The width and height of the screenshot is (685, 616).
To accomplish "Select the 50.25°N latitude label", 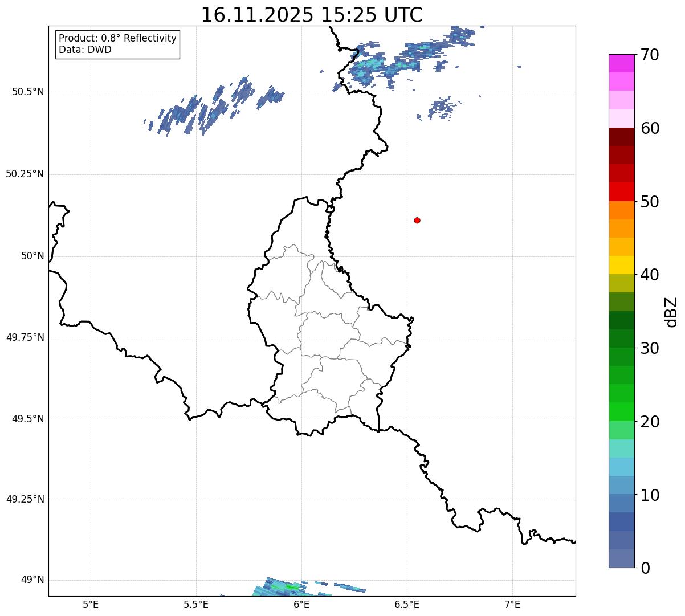I will (25, 174).
